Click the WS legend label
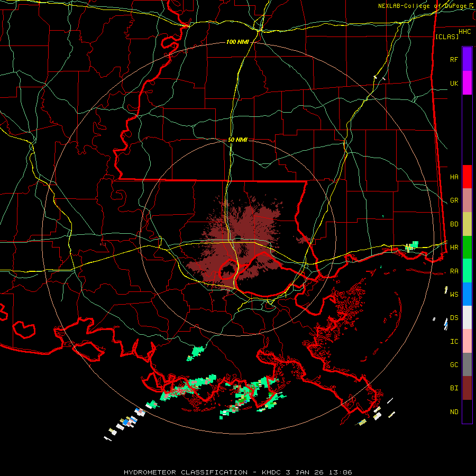 pos(454,295)
